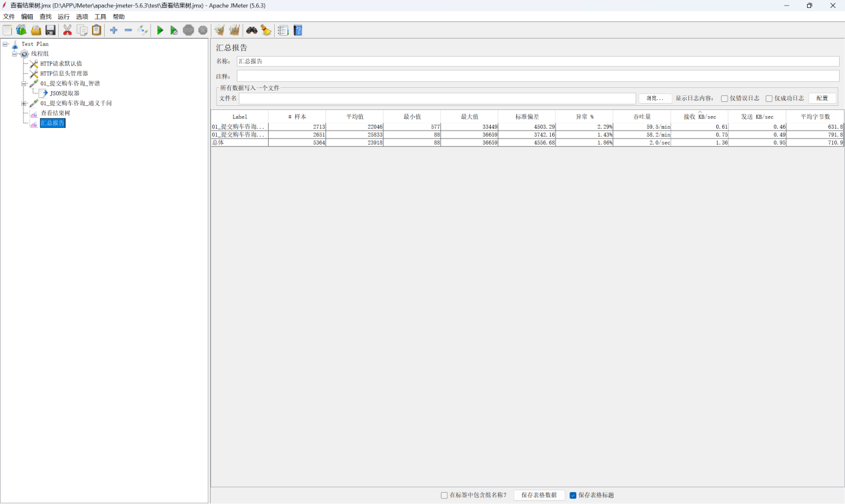Collapse the 线程组 tree node

click(15, 54)
